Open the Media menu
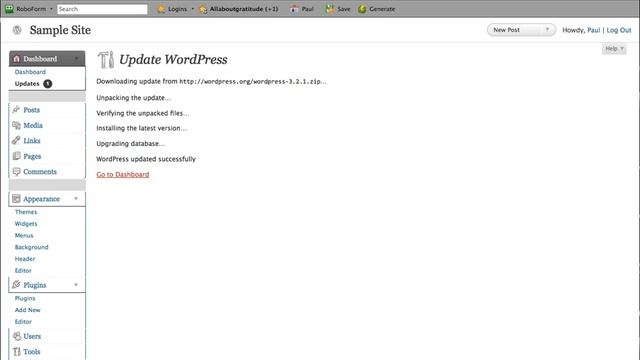 click(x=33, y=125)
